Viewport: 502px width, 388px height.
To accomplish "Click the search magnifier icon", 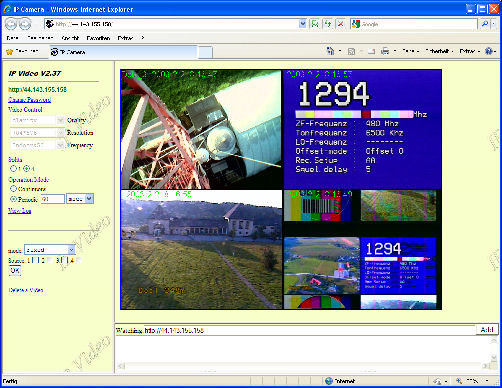I will 484,24.
